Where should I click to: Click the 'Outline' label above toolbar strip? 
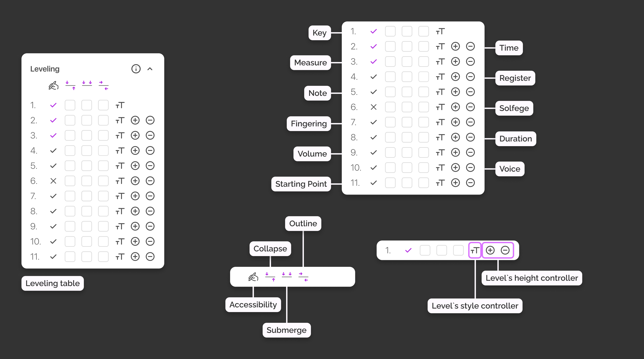(x=303, y=224)
